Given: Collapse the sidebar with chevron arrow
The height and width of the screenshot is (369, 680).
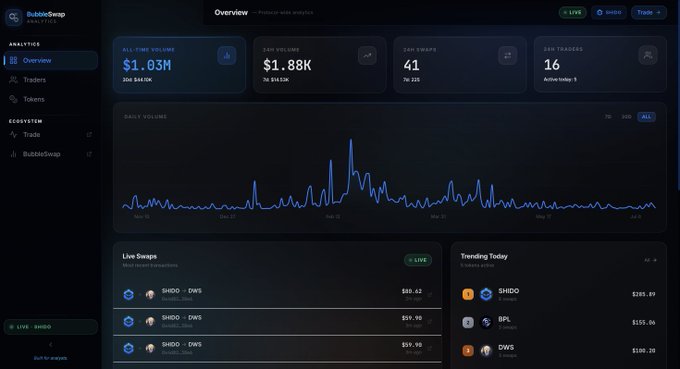Looking at the screenshot, I should pyautogui.click(x=51, y=345).
